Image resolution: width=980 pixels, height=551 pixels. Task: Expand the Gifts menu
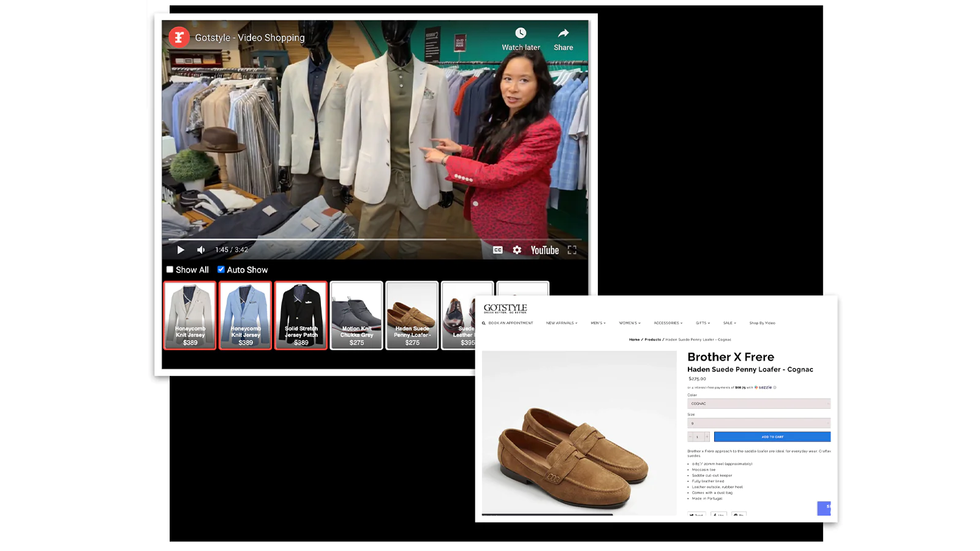[703, 323]
